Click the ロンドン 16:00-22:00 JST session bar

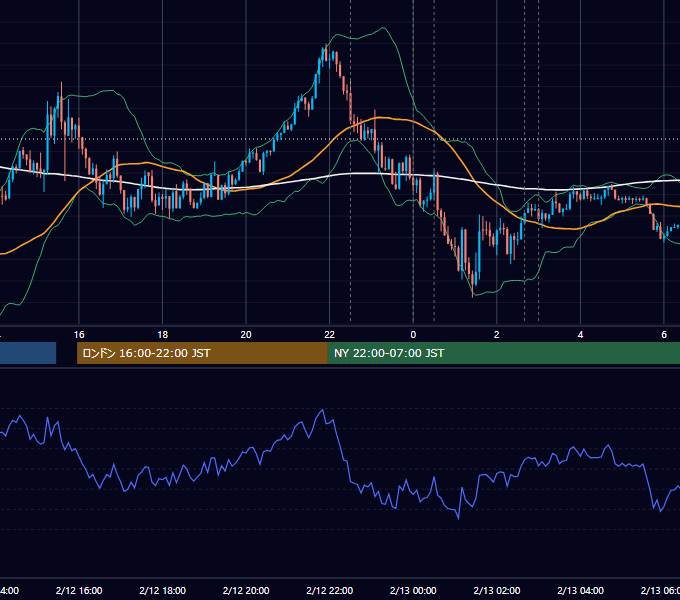tap(202, 353)
